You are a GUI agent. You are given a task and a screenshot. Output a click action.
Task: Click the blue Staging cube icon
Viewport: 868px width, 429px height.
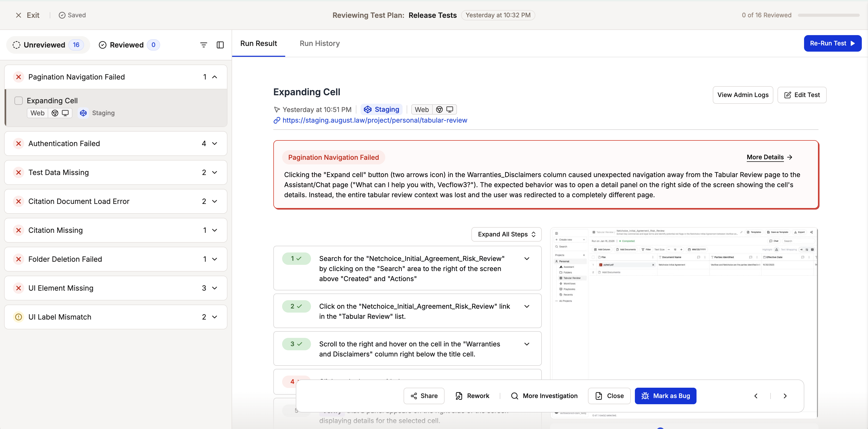coord(83,113)
